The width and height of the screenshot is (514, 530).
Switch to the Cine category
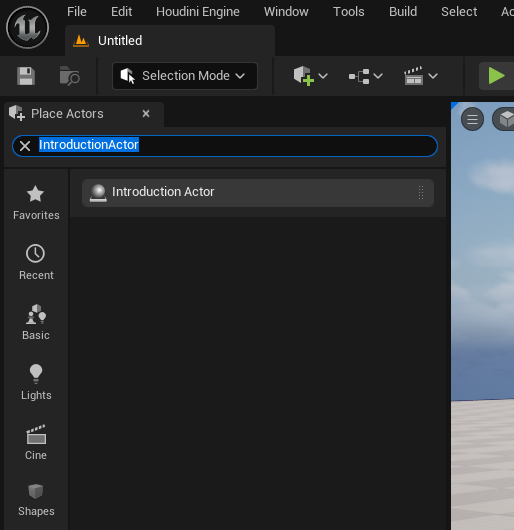(36, 442)
